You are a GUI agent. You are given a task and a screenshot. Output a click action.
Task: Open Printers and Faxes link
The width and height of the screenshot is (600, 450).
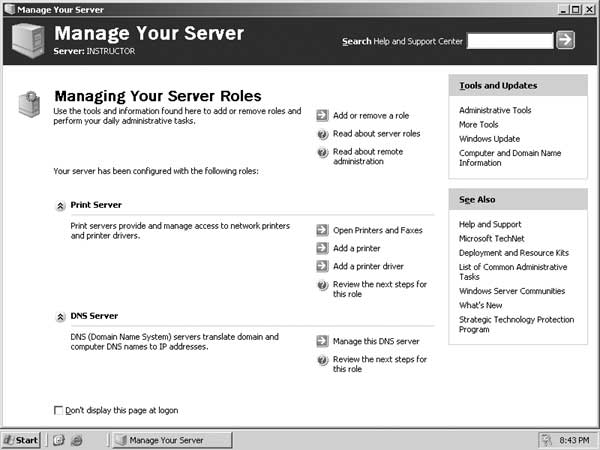[x=378, y=230]
